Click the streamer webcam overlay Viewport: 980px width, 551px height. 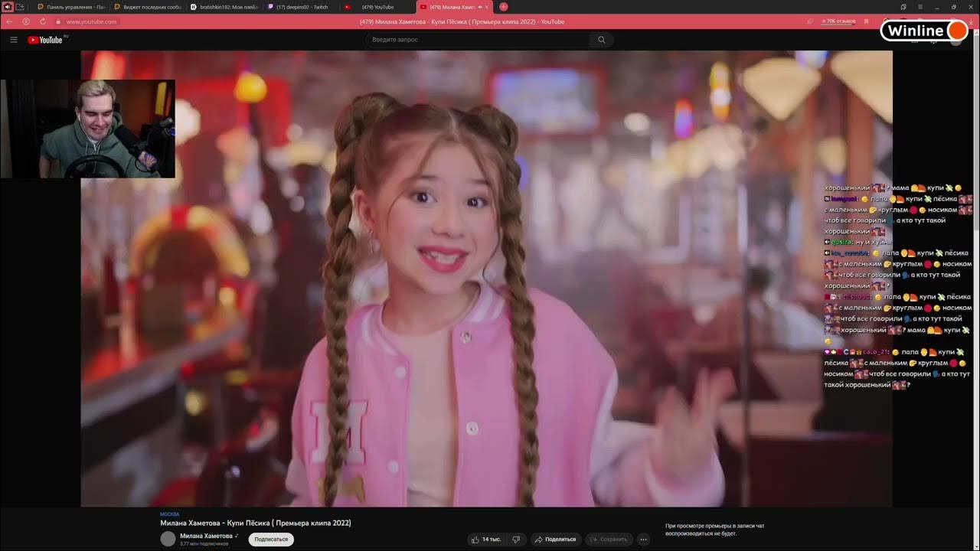(x=88, y=129)
